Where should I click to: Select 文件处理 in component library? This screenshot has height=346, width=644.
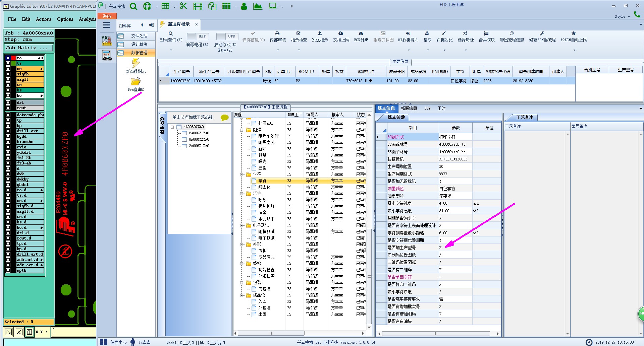click(x=136, y=36)
